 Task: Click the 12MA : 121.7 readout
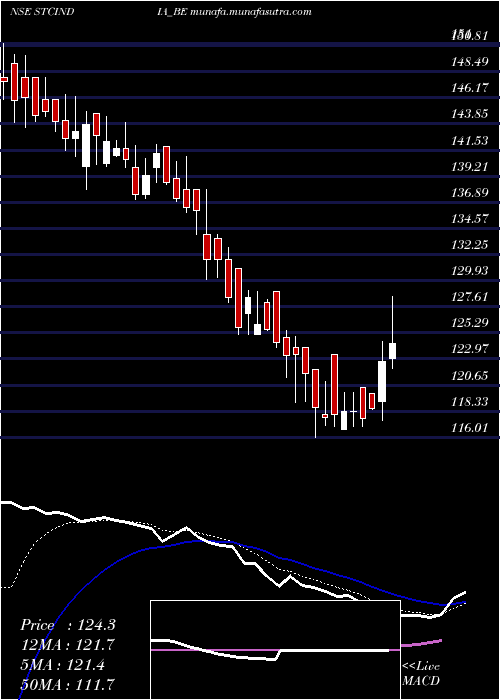pyautogui.click(x=67, y=645)
